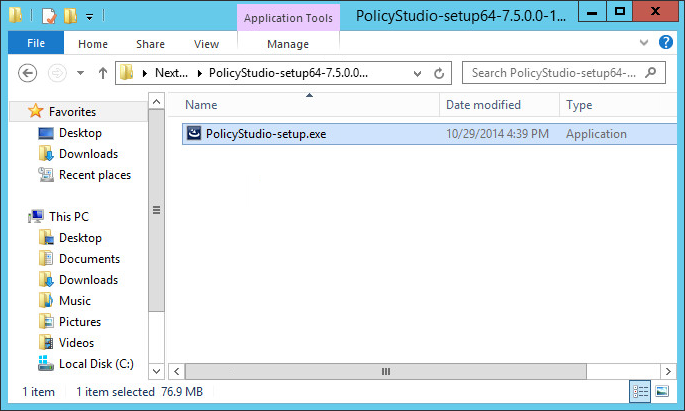Screen dimensions: 685x411
Task: Click the Application type cell
Action: (x=596, y=134)
